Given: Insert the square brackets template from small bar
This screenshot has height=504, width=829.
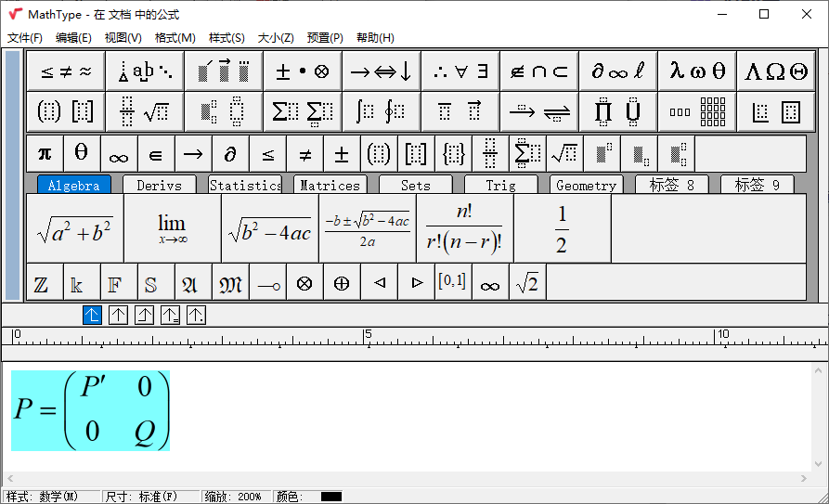Looking at the screenshot, I should coord(416,154).
